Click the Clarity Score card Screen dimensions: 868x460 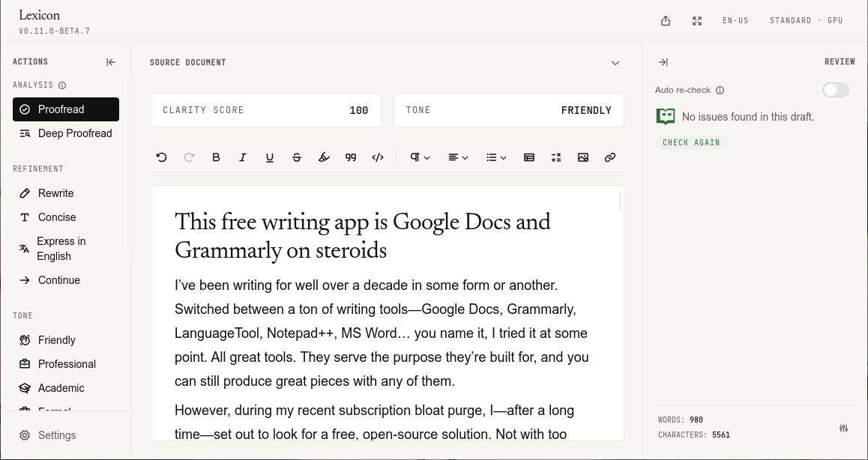coord(265,110)
